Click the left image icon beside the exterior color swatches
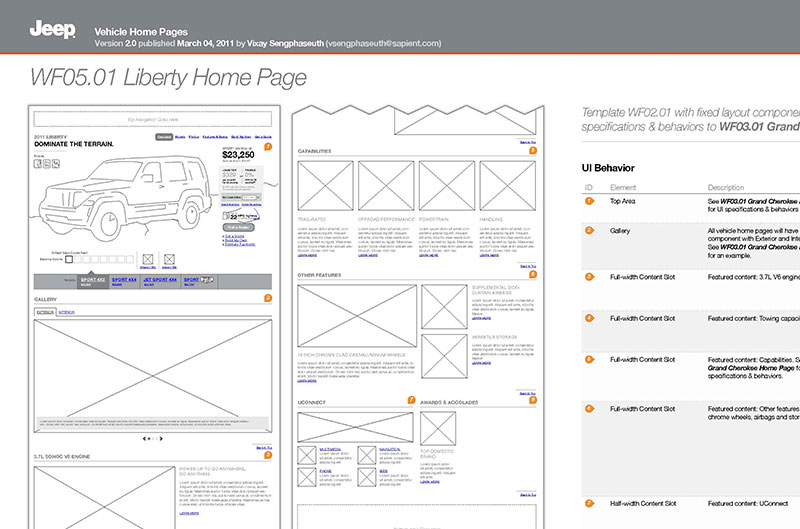800x529 pixels. (x=148, y=259)
